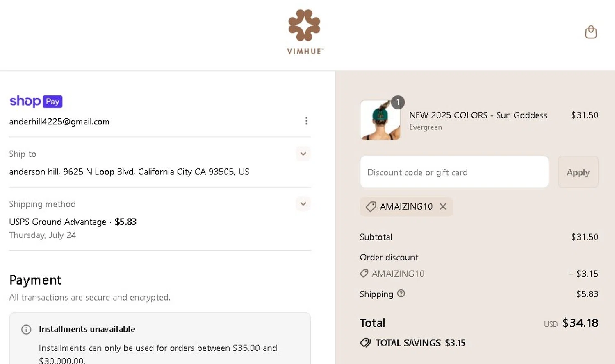
Task: Remove the AMAIZING10 discount code
Action: (x=443, y=206)
